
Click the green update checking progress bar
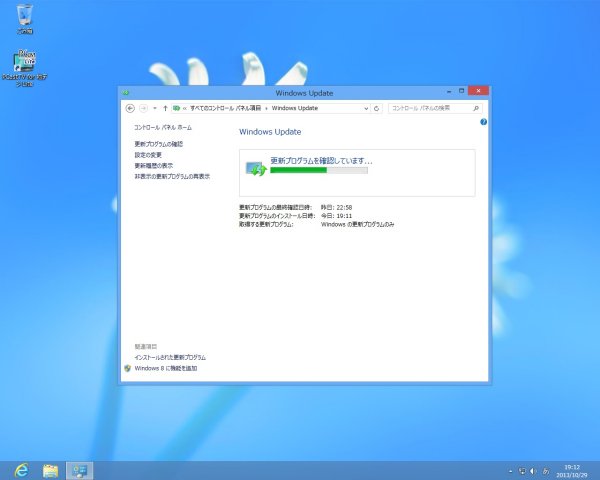tap(319, 170)
